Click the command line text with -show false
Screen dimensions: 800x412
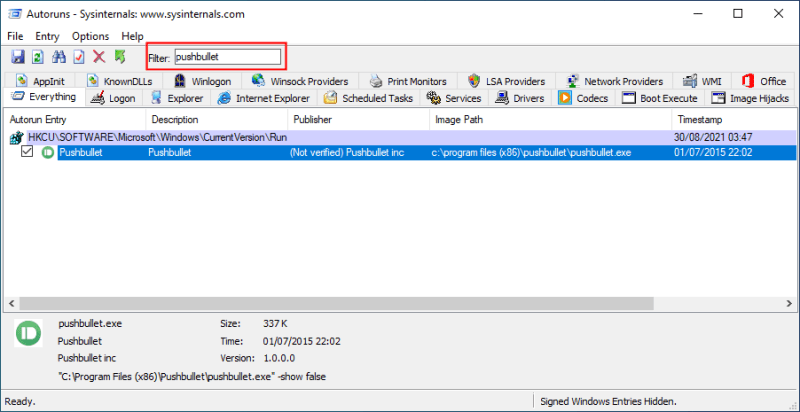(x=191, y=377)
